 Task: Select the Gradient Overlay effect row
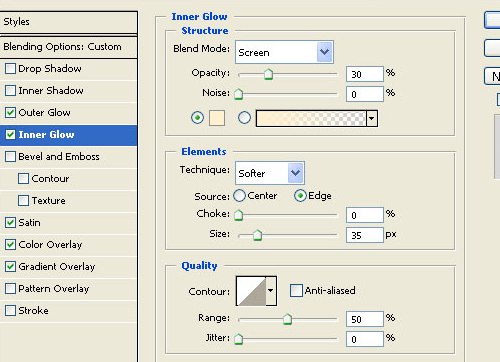(x=68, y=267)
